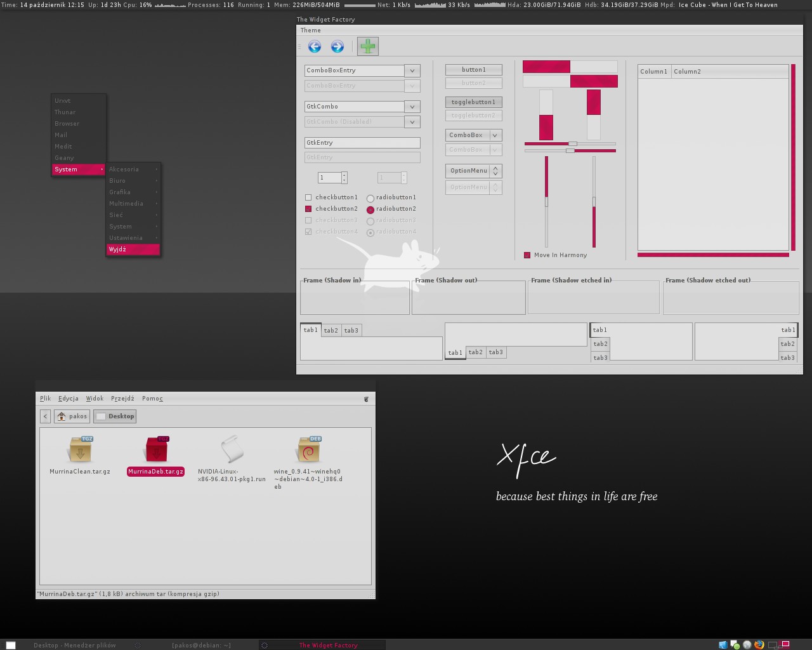Click the upper horizontal slider handle
Screen dimensions: 812x650
coord(573,144)
